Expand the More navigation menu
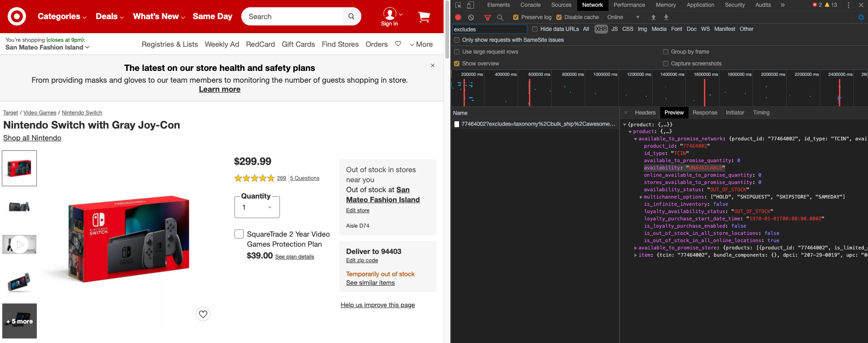 [421, 44]
